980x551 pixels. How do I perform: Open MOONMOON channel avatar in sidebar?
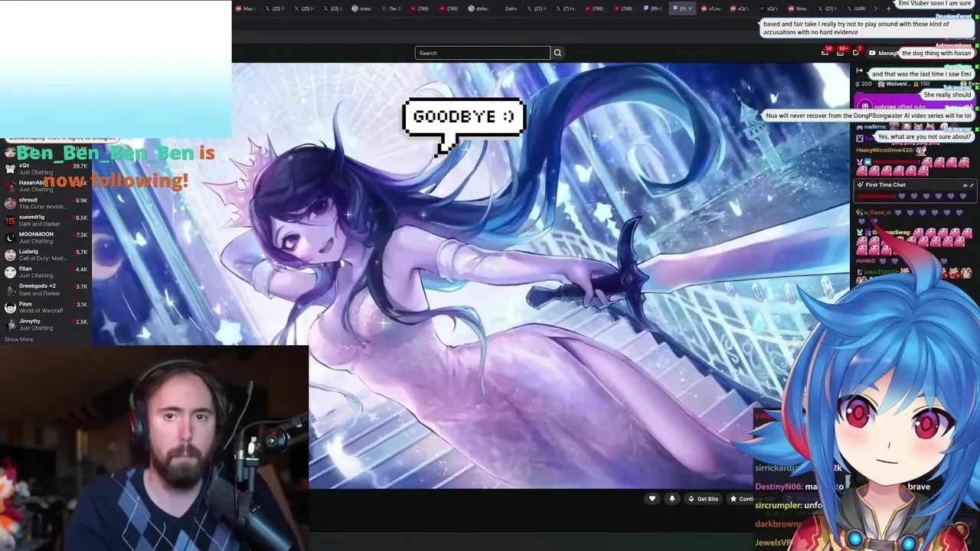coord(10,238)
